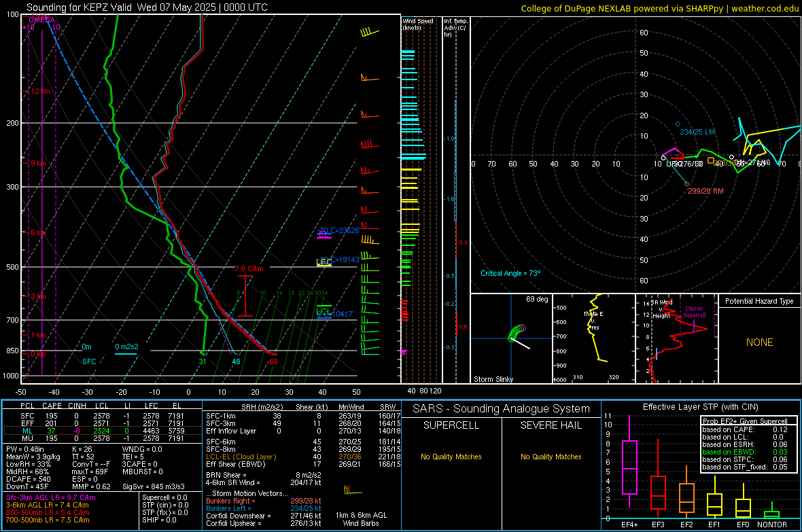Click the 'Classic Supercell' magenta label
This screenshot has width=802, height=532.
[x=694, y=312]
